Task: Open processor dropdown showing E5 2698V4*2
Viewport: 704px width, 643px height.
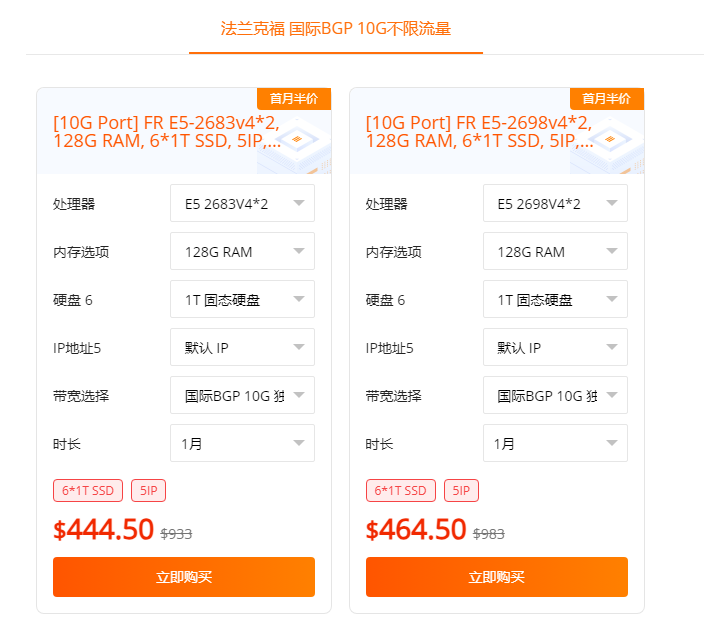Action: pos(555,204)
